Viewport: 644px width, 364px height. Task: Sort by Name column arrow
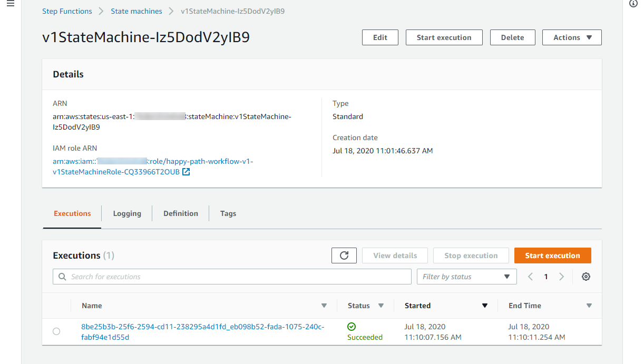(324, 306)
